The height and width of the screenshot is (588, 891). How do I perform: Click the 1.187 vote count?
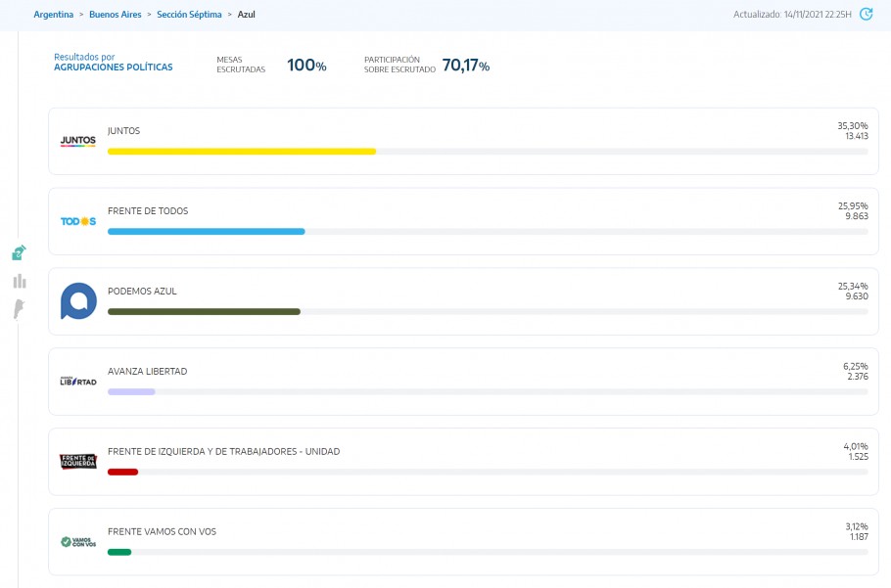tap(860, 537)
